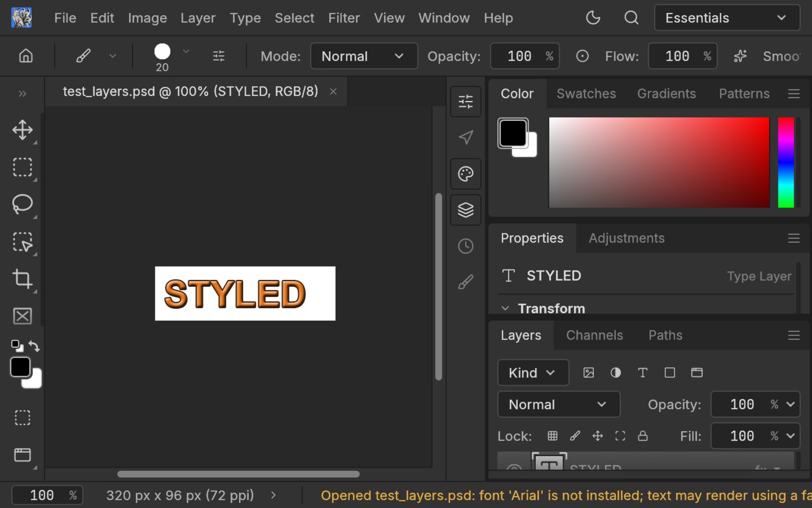Toggle lock transparent pixels
Image resolution: width=812 pixels, height=508 pixels.
pyautogui.click(x=553, y=435)
